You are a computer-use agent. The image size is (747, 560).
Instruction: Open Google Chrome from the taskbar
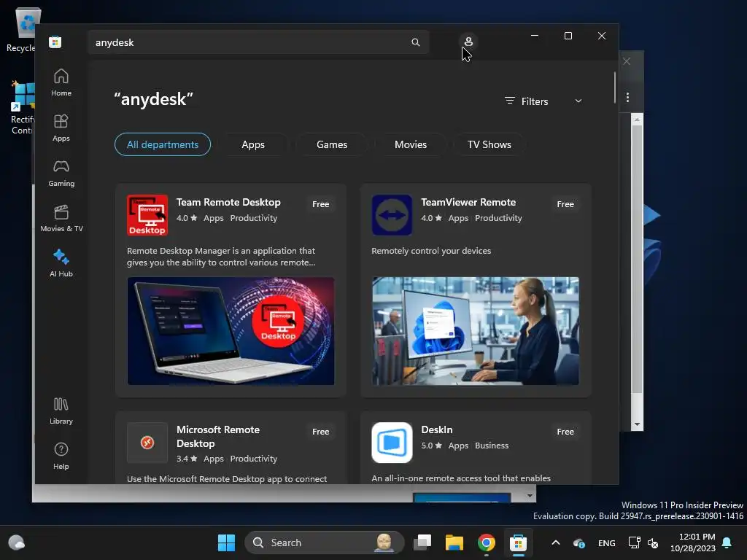486,542
